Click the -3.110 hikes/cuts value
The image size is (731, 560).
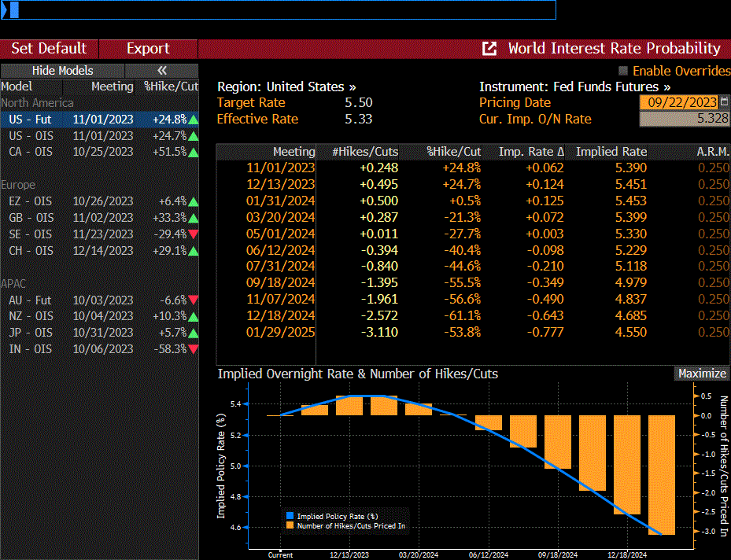click(379, 332)
